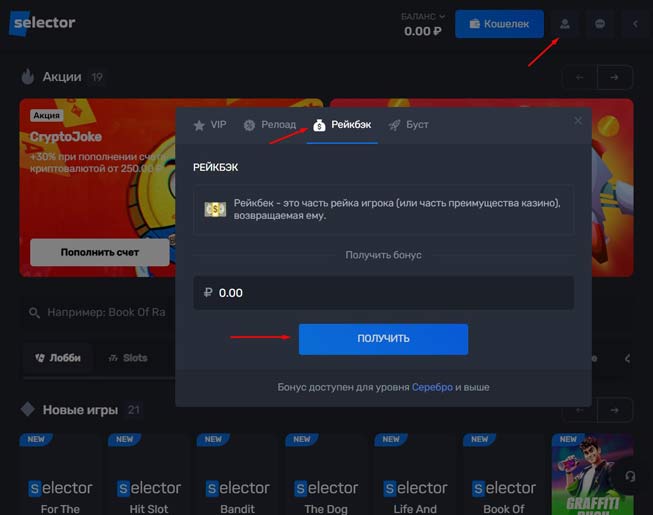
Task: Switch to the VIP tab
Action: (210, 125)
